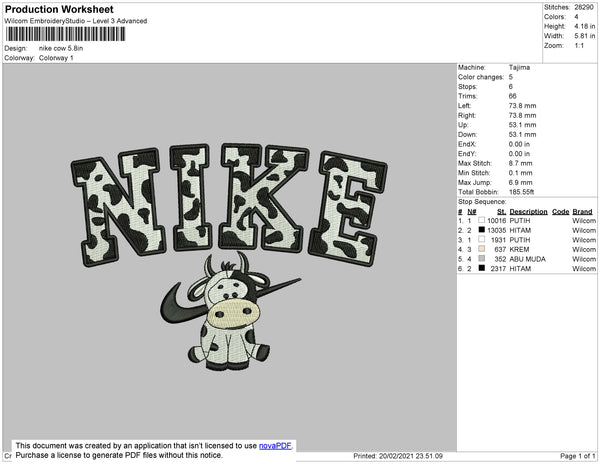This screenshot has width=600, height=464.
Task: Select the white swatch in stop row 1 (10016 PUTIH)
Action: [481, 220]
